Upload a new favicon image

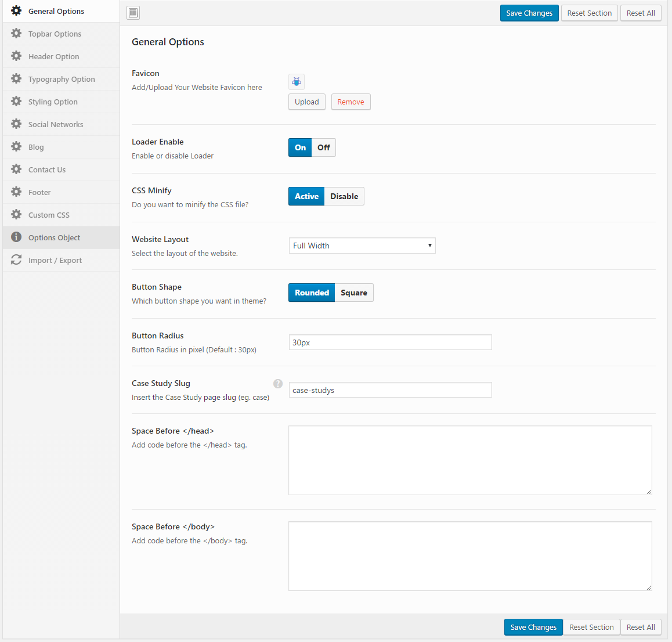coord(306,102)
